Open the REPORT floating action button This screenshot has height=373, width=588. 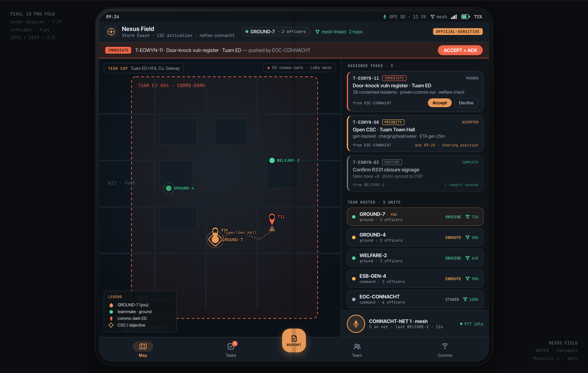(294, 340)
